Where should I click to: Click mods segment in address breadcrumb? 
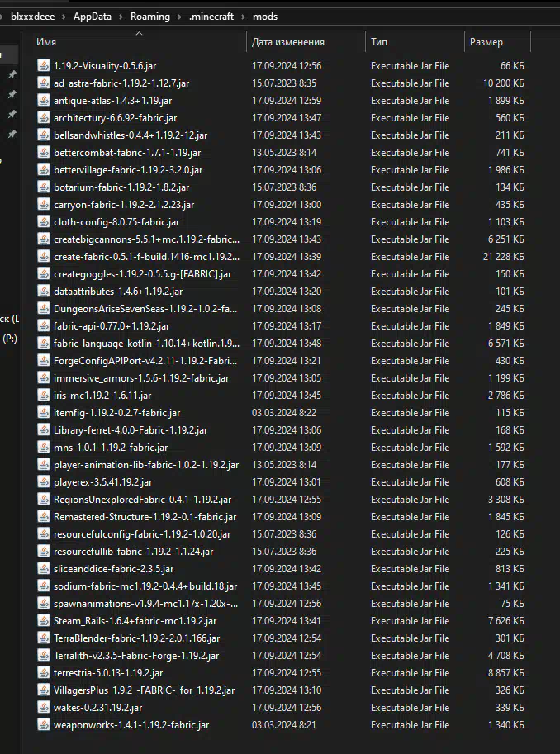265,17
